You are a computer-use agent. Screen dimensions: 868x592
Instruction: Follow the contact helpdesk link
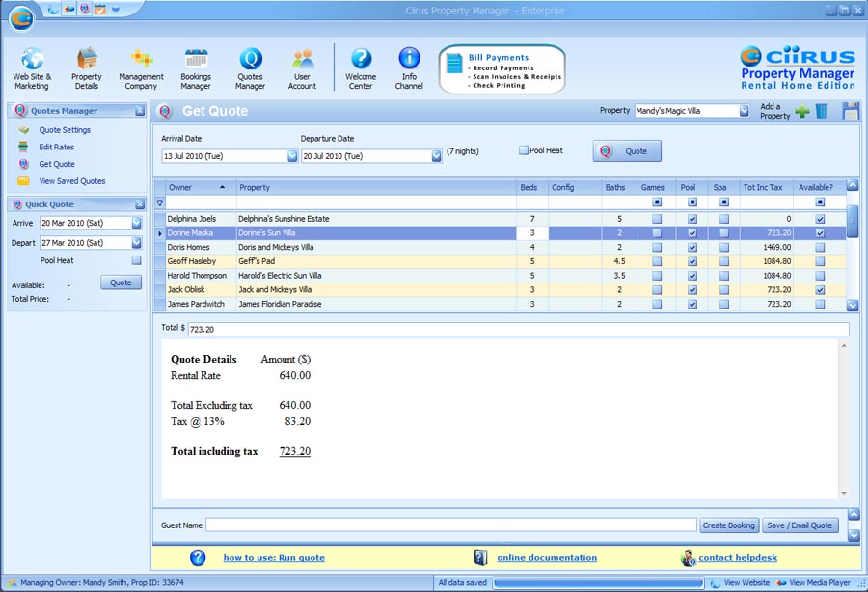738,557
